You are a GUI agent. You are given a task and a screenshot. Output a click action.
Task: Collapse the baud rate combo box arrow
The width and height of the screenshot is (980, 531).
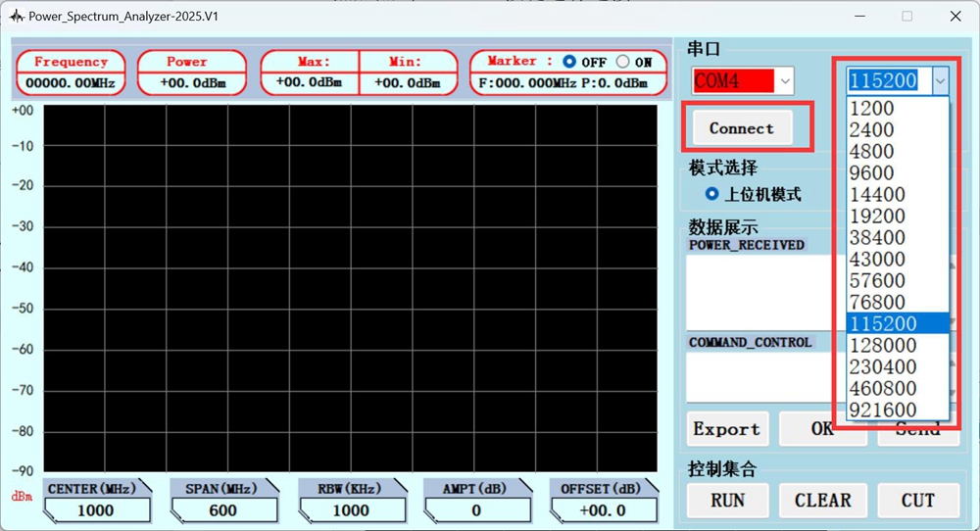pos(940,80)
